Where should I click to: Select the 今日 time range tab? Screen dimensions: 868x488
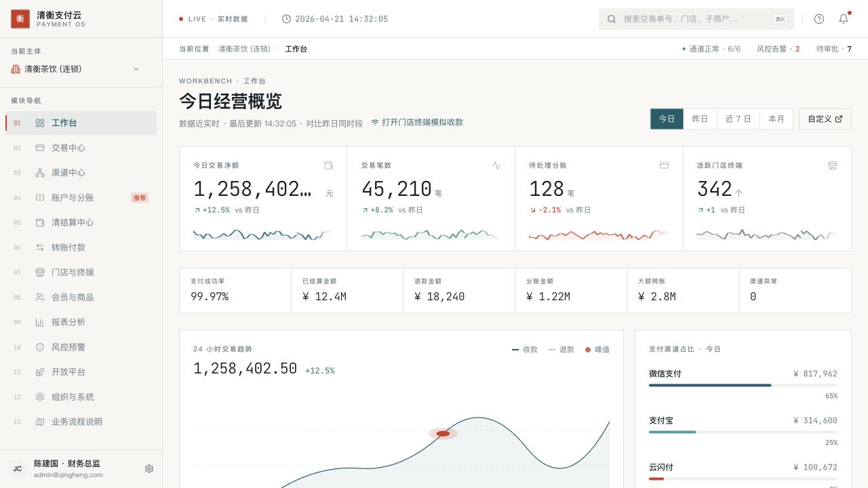(667, 119)
